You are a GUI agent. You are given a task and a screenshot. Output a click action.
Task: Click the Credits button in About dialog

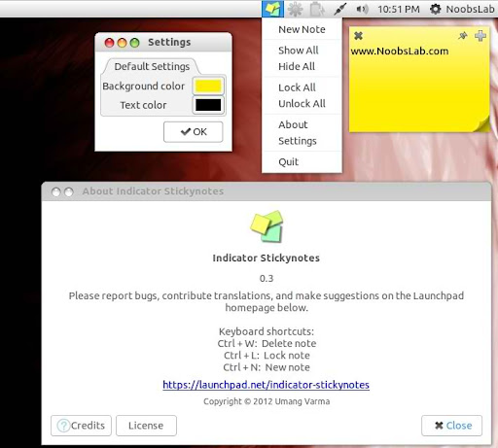pos(81,426)
